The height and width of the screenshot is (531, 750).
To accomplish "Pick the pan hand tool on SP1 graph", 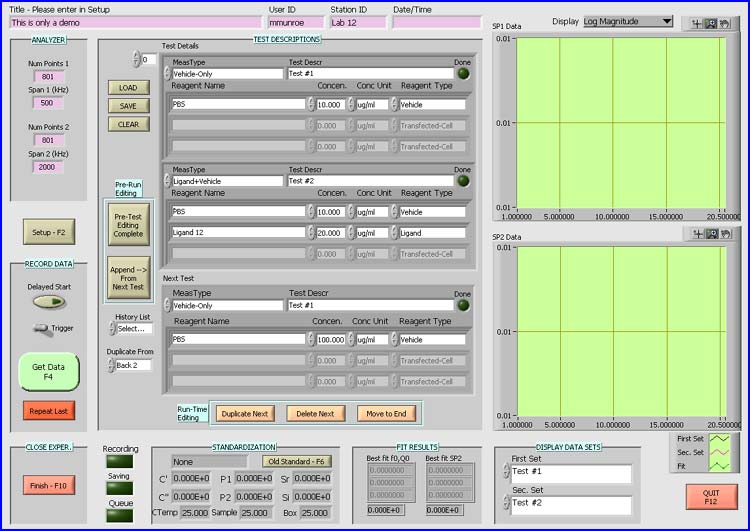I will point(724,23).
